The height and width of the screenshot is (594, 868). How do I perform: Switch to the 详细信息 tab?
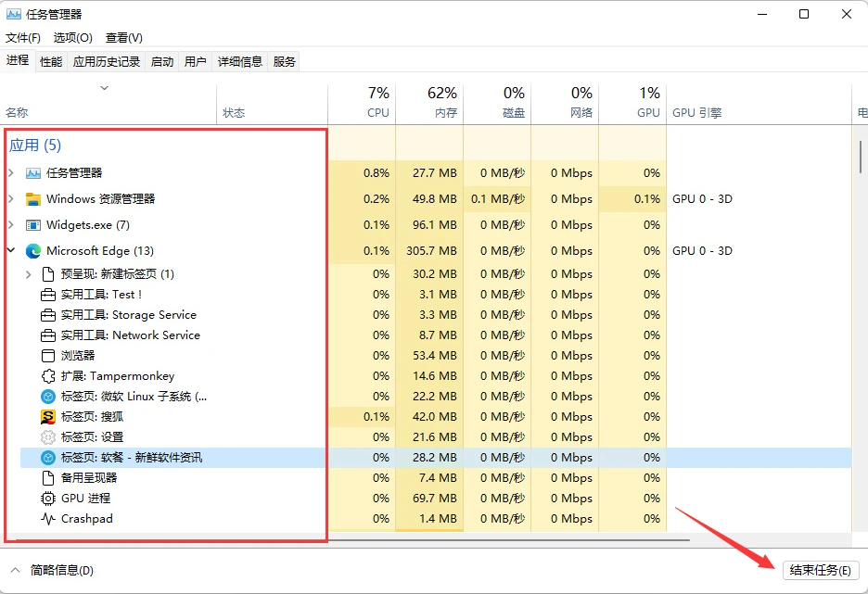[239, 61]
